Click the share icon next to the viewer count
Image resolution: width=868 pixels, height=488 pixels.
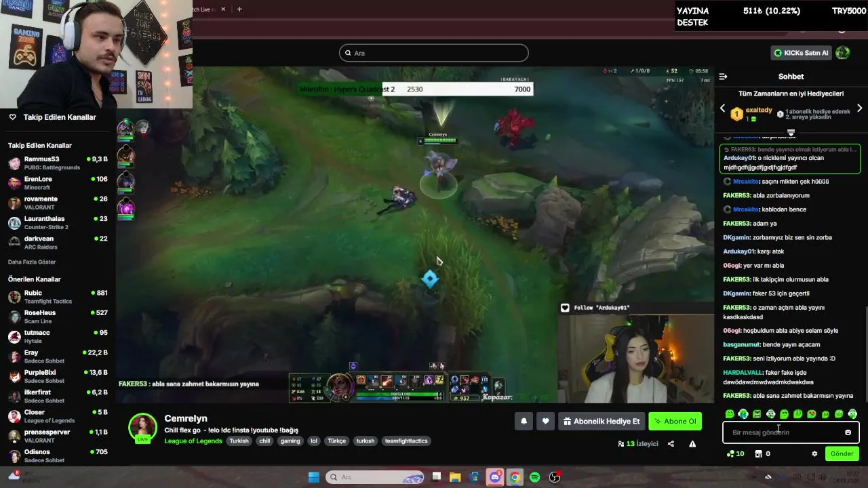pyautogui.click(x=671, y=444)
